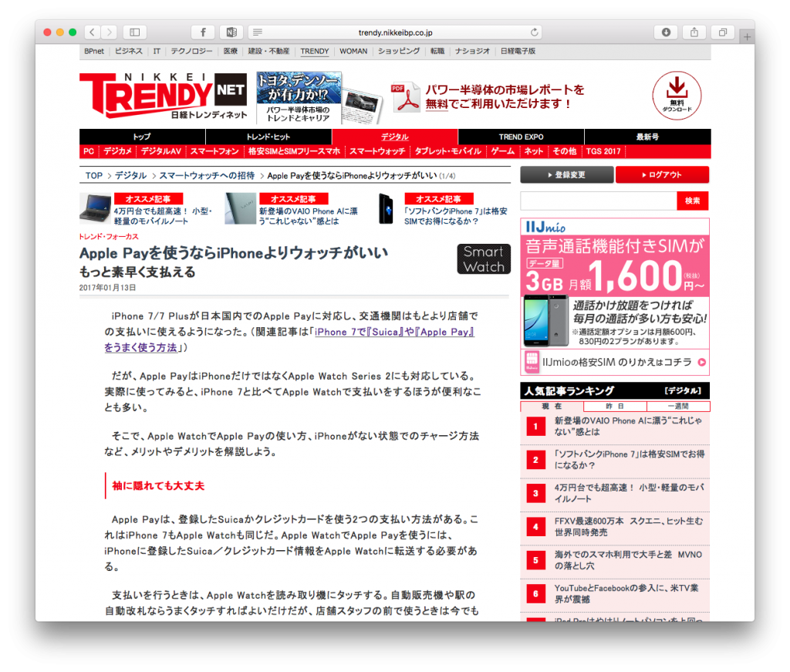Reload the page with the refresh icon
Screen dimensions: 790x672
(x=534, y=32)
